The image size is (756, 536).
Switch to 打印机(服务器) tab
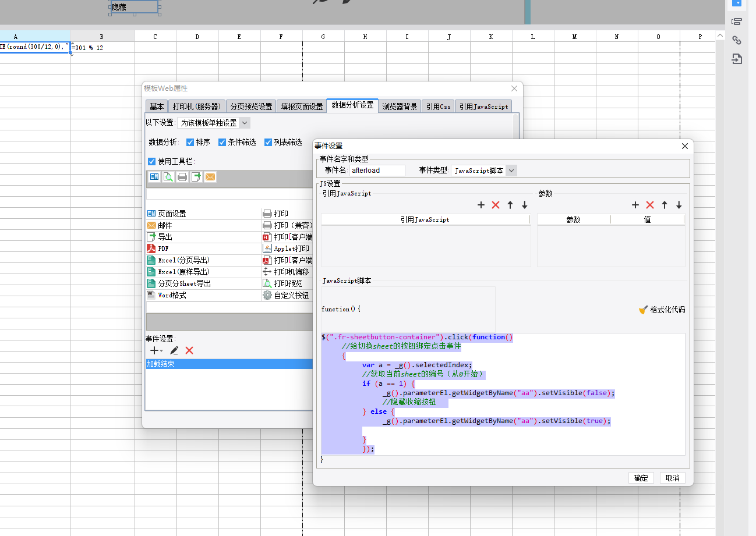pos(196,107)
